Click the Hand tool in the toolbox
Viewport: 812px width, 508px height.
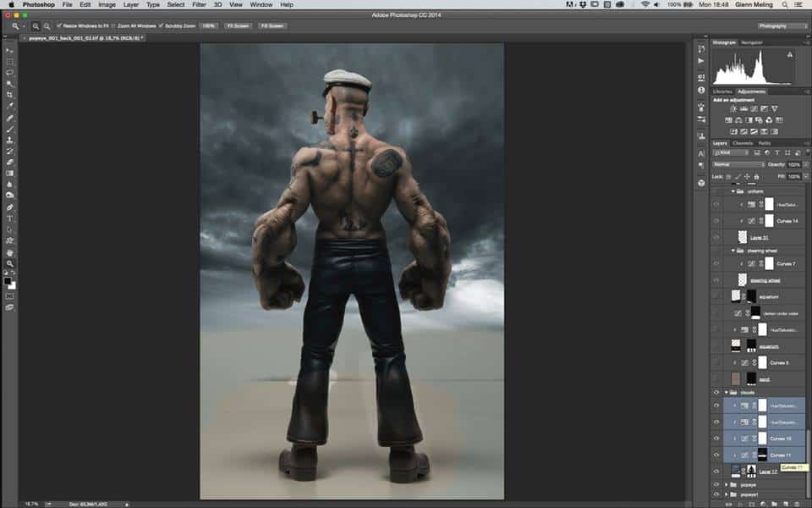pos(10,252)
